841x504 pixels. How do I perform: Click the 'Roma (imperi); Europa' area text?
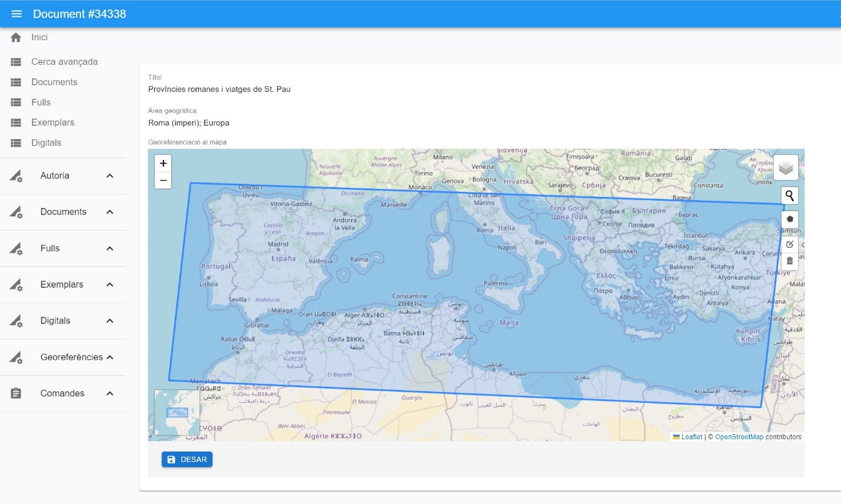[x=189, y=123]
